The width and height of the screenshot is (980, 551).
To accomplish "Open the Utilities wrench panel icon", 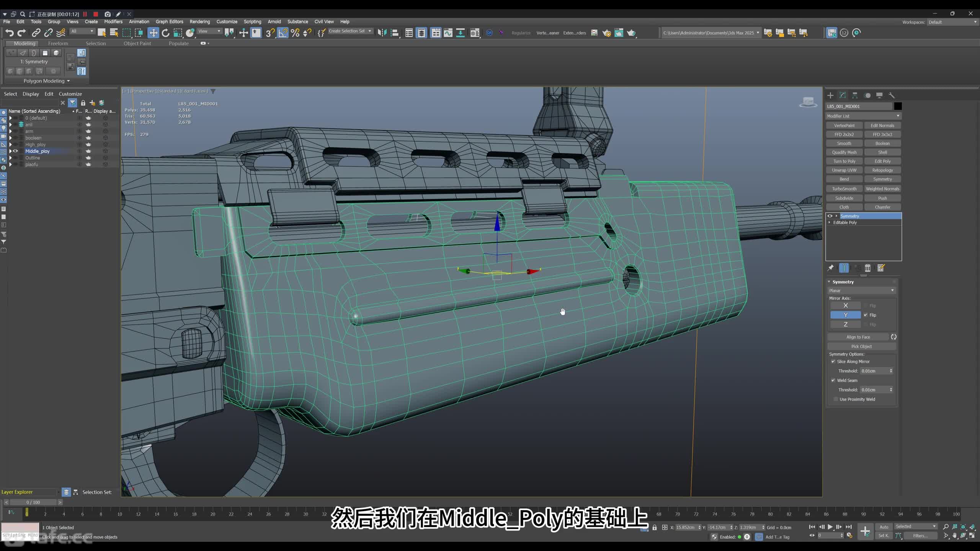I will coord(892,95).
